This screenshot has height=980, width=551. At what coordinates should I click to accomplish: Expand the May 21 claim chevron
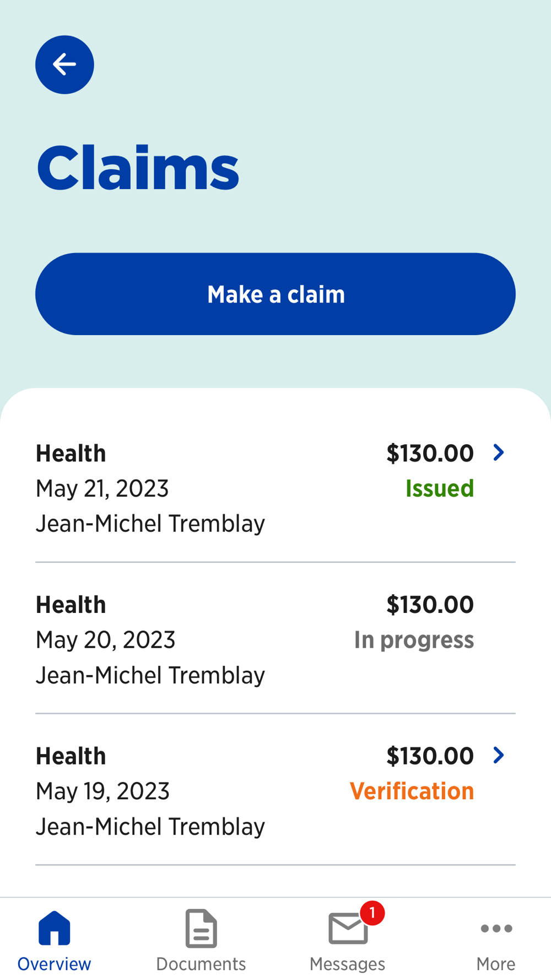coord(499,453)
